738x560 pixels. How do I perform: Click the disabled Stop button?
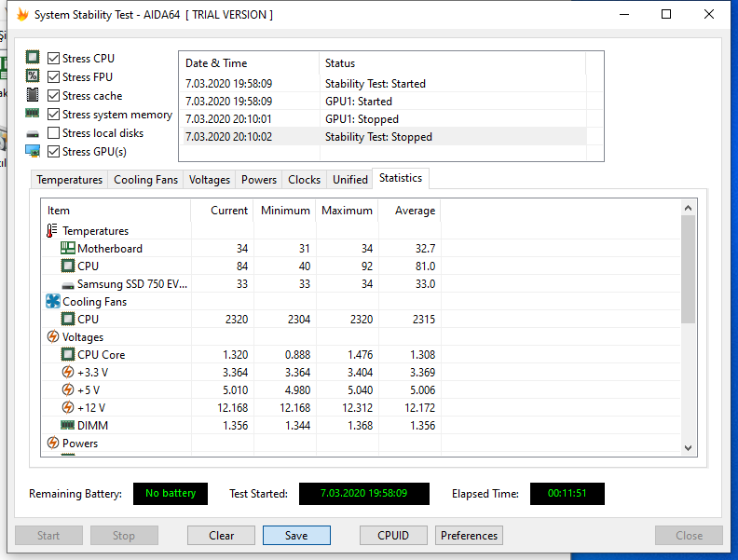click(x=124, y=536)
